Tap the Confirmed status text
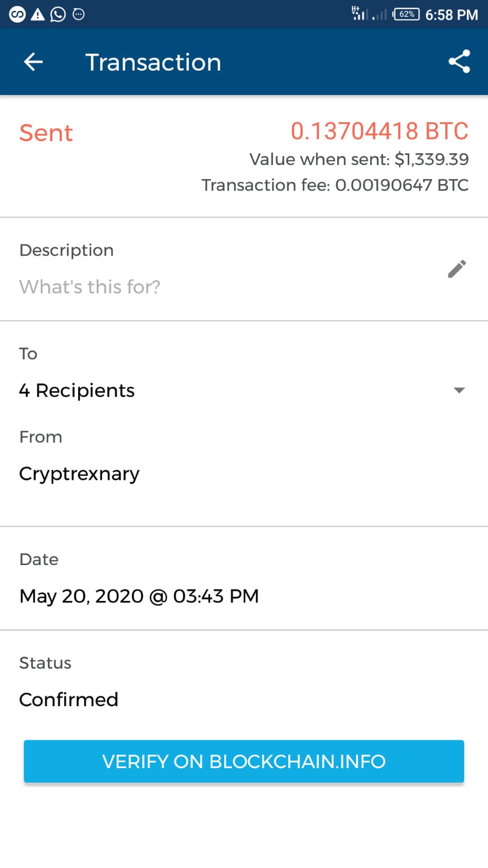Viewport: 488px width, 868px height. pyautogui.click(x=68, y=700)
